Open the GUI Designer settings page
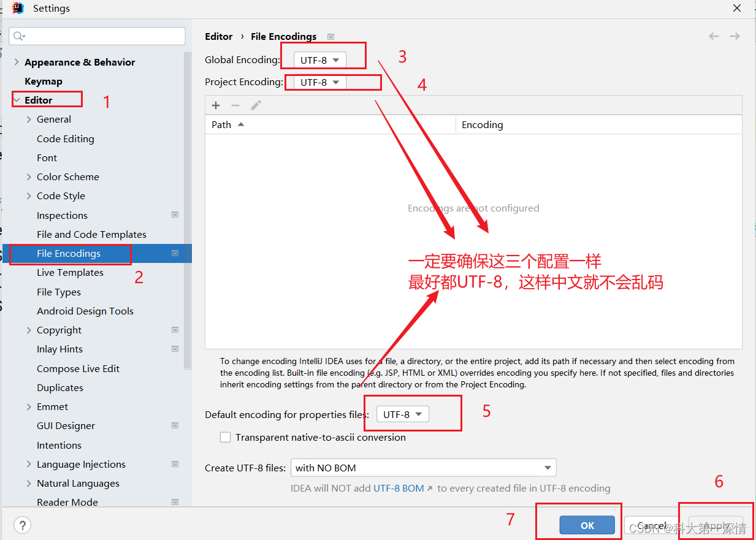756x540 pixels. pyautogui.click(x=66, y=425)
